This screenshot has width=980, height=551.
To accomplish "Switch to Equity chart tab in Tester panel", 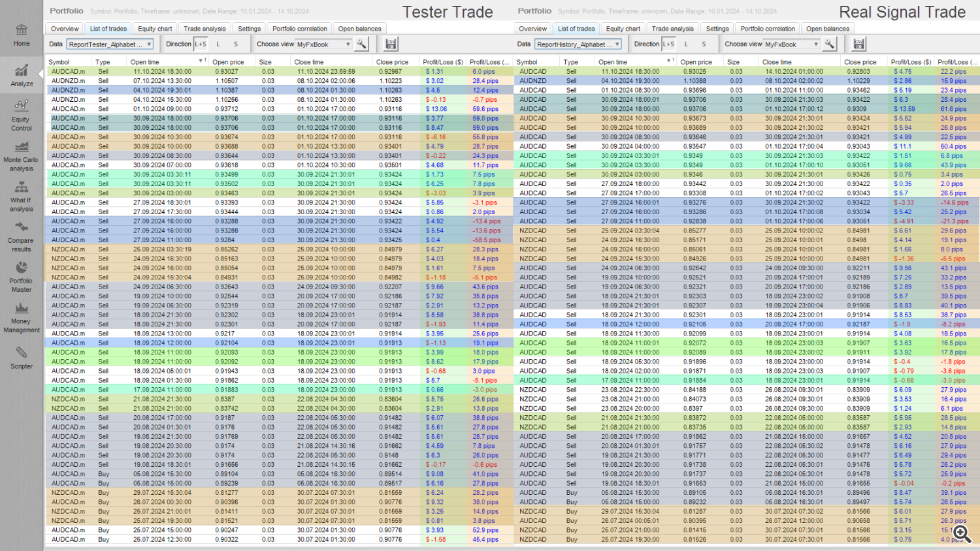I will [155, 29].
